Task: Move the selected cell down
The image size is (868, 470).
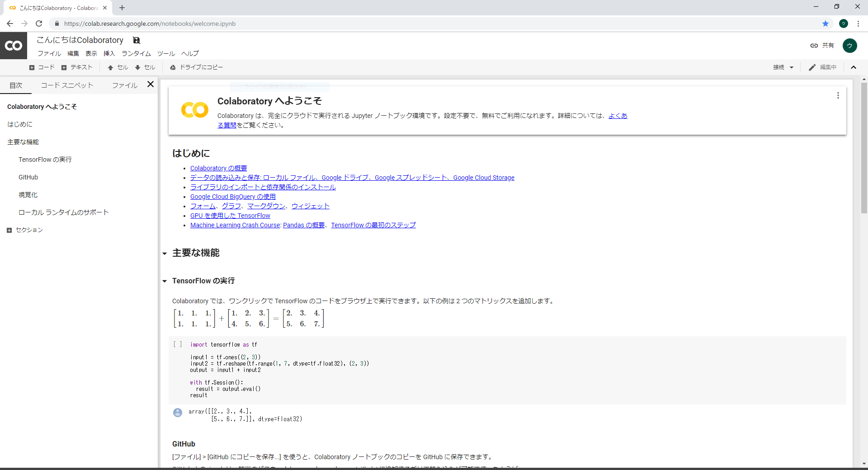Action: pyautogui.click(x=145, y=67)
